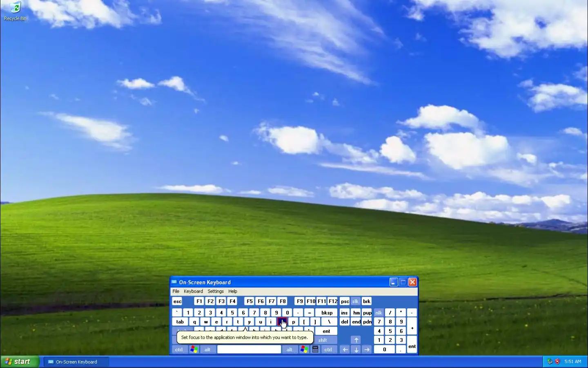588x368 pixels.
Task: Click the main keyboard ent key
Action: tap(326, 331)
